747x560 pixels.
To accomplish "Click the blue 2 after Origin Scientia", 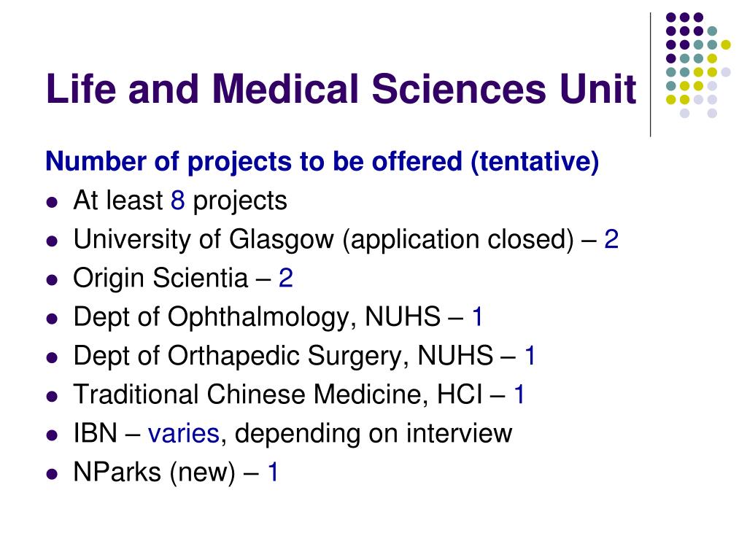I will tap(285, 278).
